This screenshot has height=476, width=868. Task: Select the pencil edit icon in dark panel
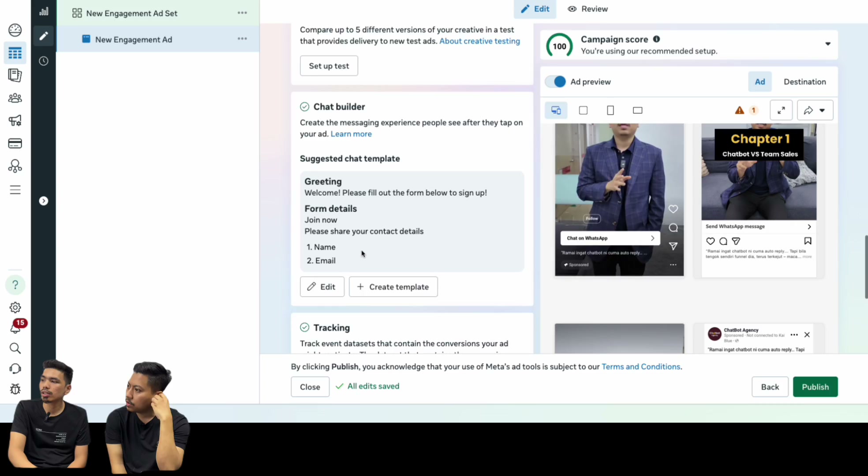43,36
